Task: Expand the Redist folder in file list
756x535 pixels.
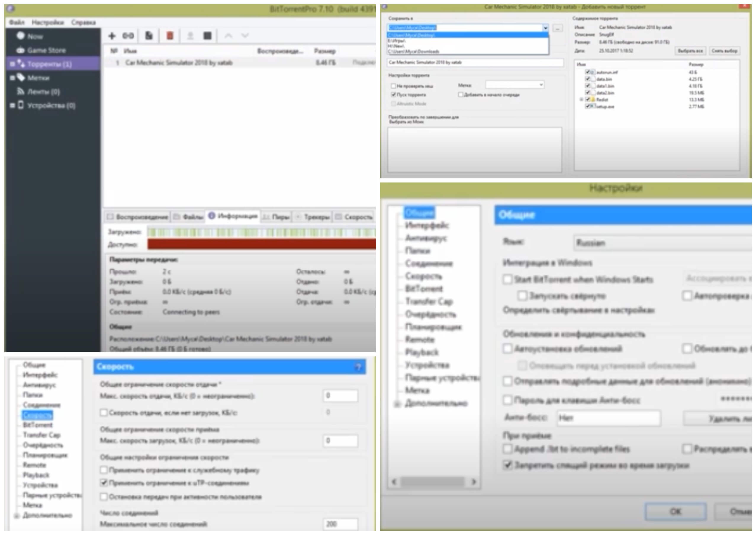Action: pos(581,100)
